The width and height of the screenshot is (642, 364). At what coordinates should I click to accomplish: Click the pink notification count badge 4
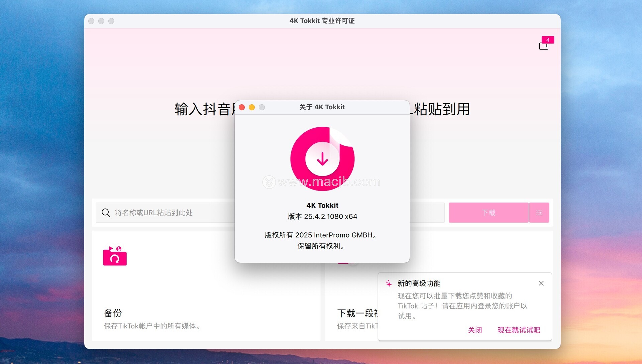[x=548, y=40]
